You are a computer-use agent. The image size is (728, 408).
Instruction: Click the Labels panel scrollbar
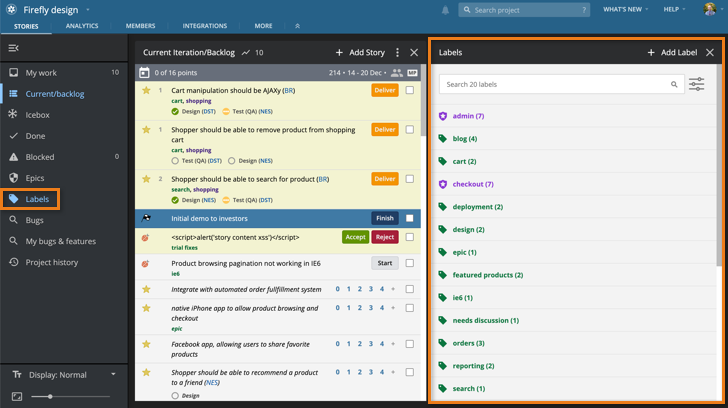point(719,166)
